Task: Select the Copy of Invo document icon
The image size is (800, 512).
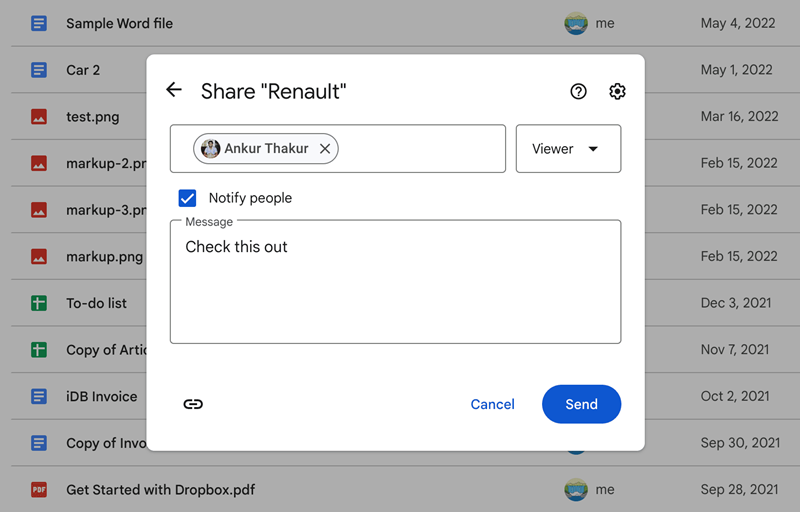Action: click(39, 443)
